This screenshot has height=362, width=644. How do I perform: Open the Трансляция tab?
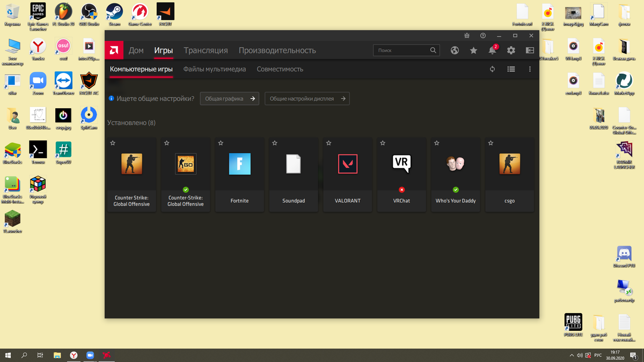(206, 50)
